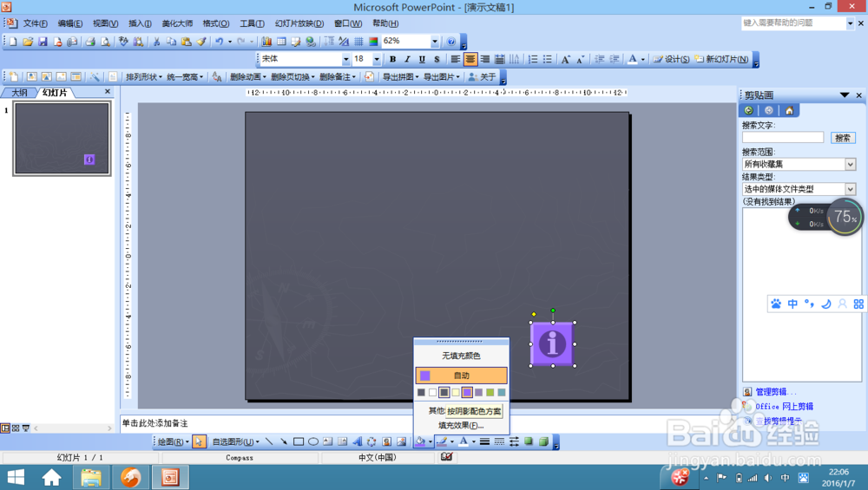Expand the 结果类型 media type dropdown
Screen dimensions: 868x490
851,189
